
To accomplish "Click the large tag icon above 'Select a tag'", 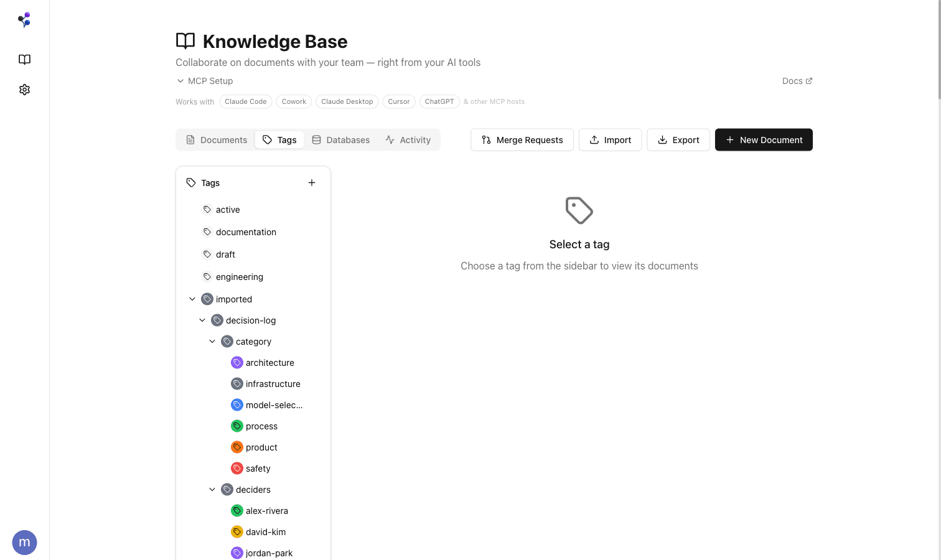I will click(x=579, y=210).
